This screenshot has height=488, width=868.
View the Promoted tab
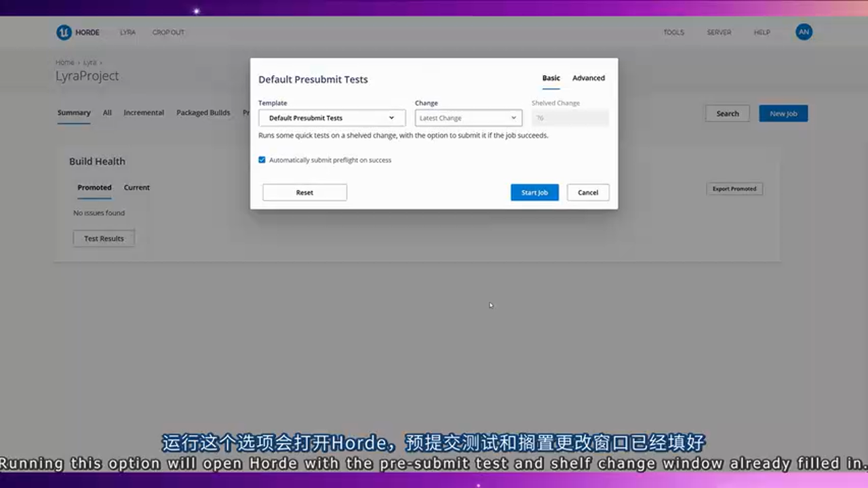(94, 187)
